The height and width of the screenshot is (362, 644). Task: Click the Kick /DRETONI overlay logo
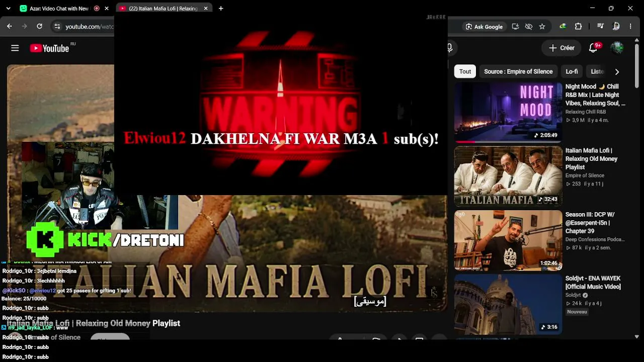(x=105, y=240)
